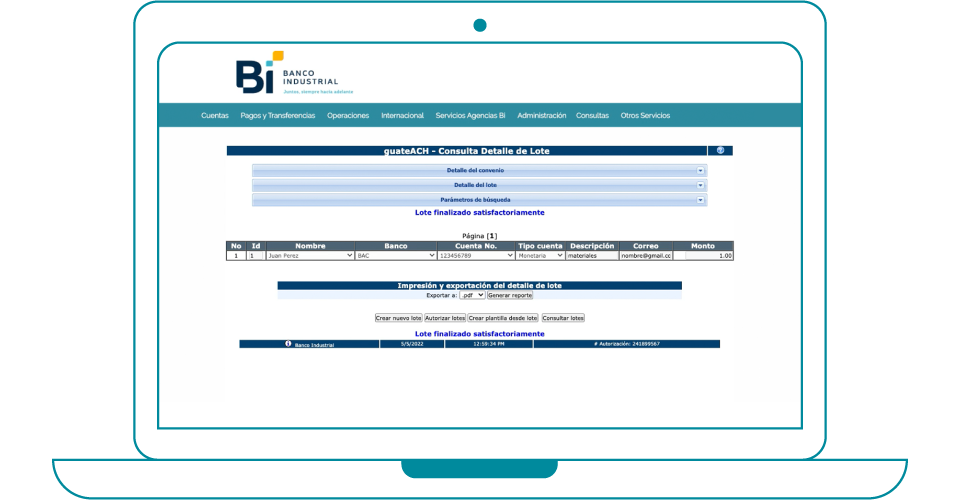Screen dimensions: 960x500
Task: Open the Servicios Agencias Bi menu
Action: coord(470,116)
